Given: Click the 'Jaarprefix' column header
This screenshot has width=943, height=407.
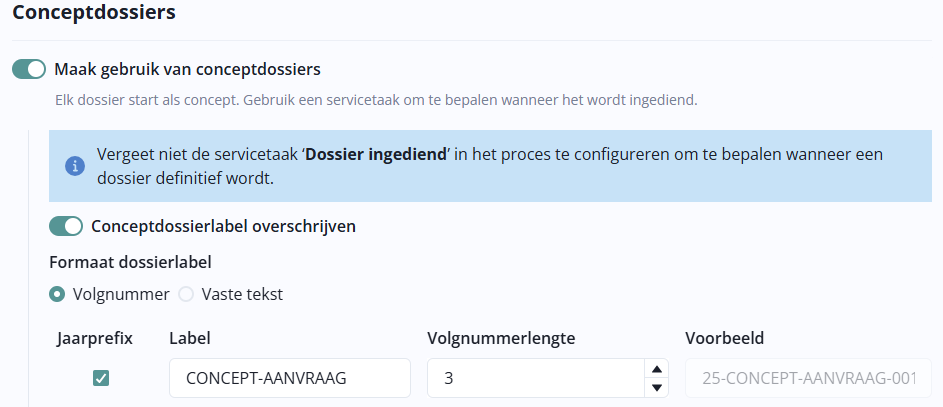Looking at the screenshot, I should coord(95,338).
